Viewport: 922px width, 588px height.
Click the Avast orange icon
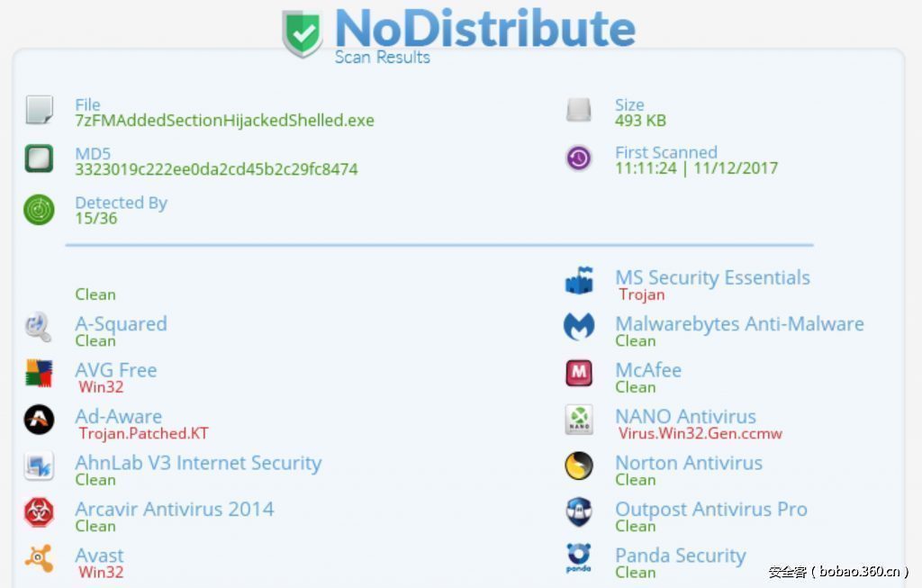click(x=39, y=558)
